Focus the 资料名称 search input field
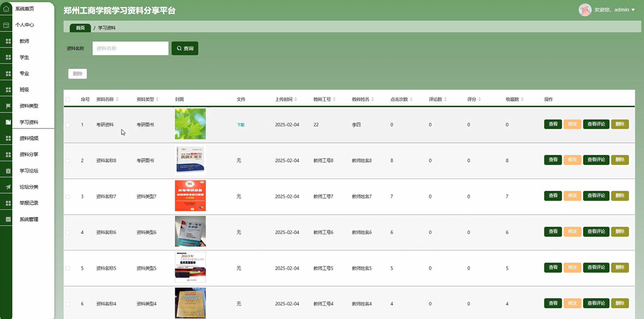The width and height of the screenshot is (644, 319). 131,48
